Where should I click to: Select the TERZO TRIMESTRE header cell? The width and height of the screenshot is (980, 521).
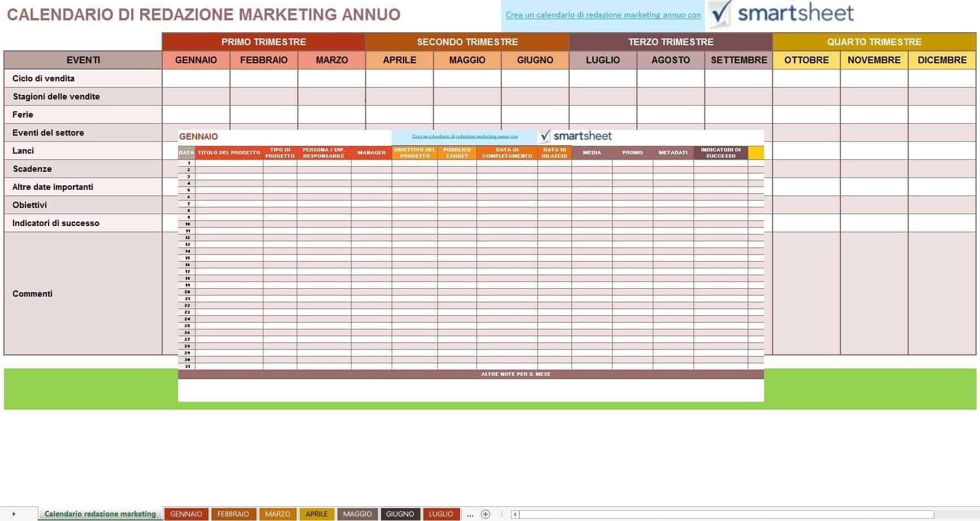[x=671, y=42]
